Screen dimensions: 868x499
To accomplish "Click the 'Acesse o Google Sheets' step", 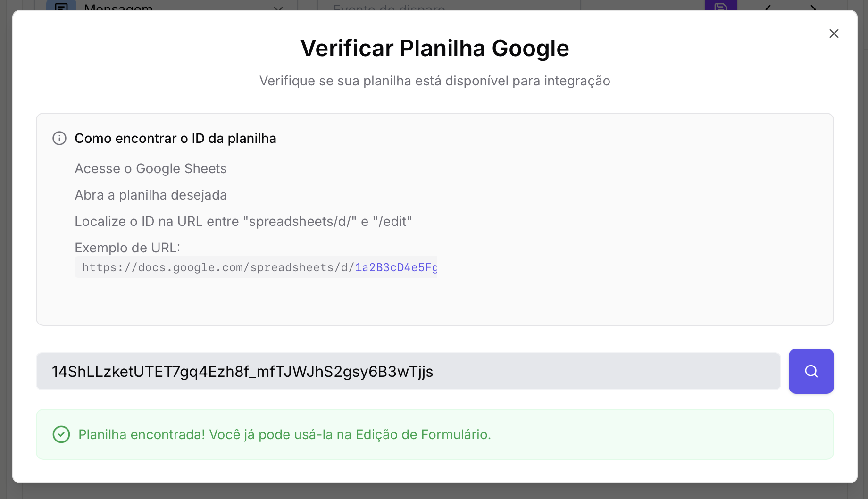I will tap(150, 168).
